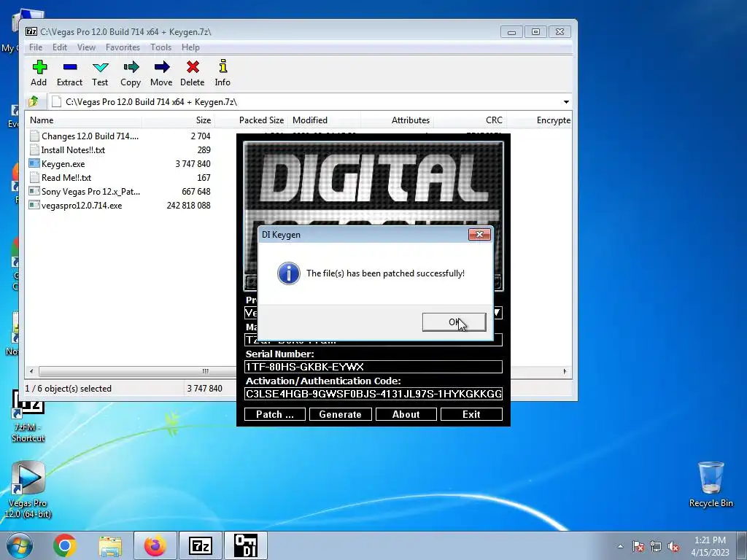Click the Serial Number field
Viewport: 747px width, 560px height.
click(373, 367)
